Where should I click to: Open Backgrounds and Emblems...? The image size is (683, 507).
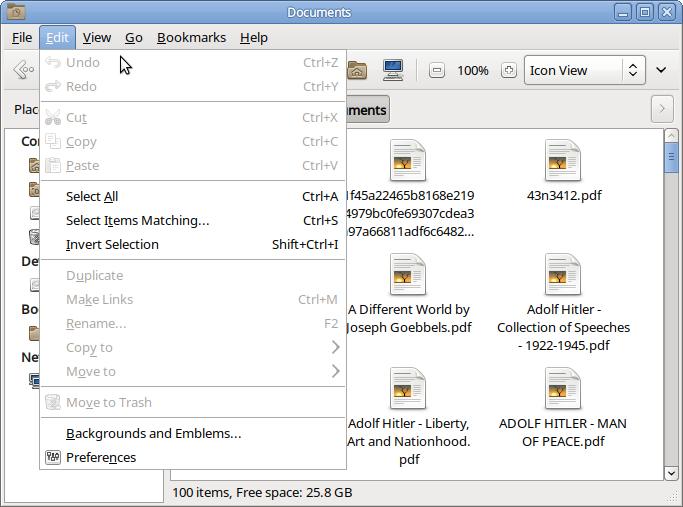click(x=193, y=433)
